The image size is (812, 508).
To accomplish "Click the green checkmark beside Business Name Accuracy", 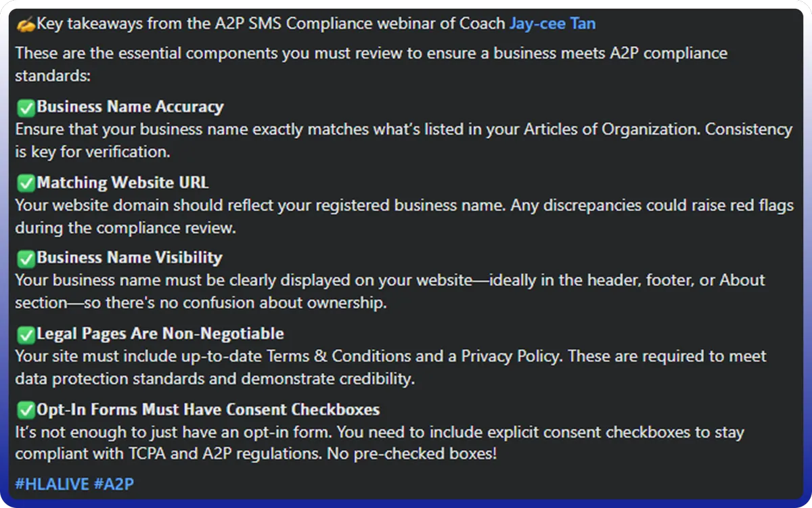I will [x=26, y=107].
